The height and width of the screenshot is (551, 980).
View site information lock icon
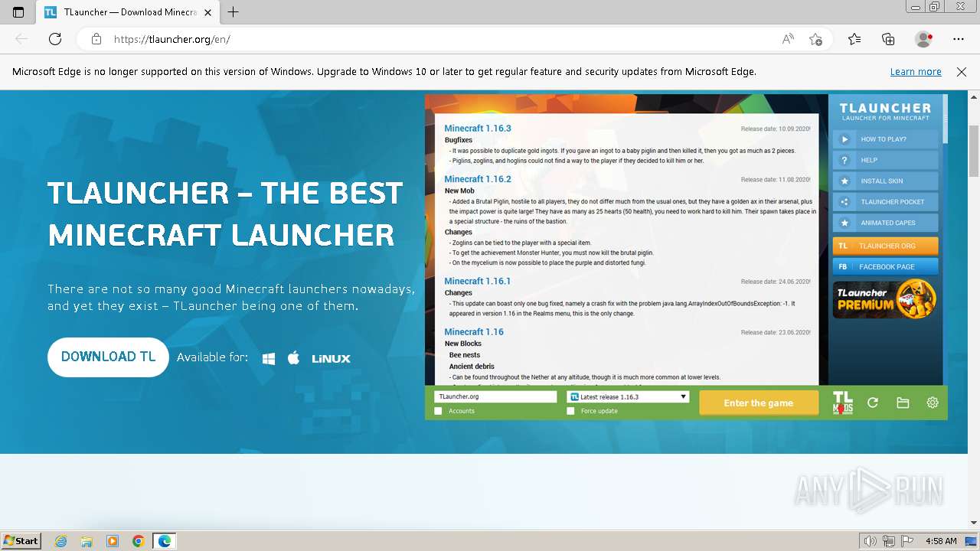[x=96, y=39]
